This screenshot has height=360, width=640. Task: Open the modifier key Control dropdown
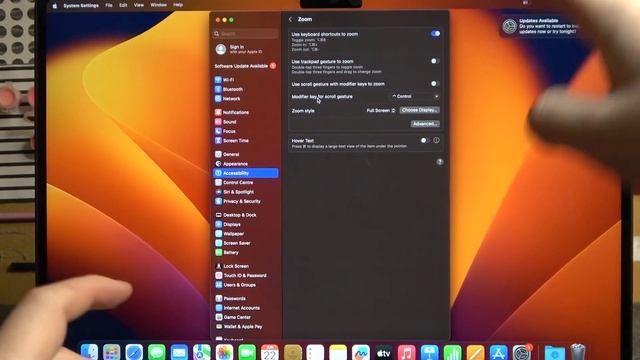coord(415,97)
